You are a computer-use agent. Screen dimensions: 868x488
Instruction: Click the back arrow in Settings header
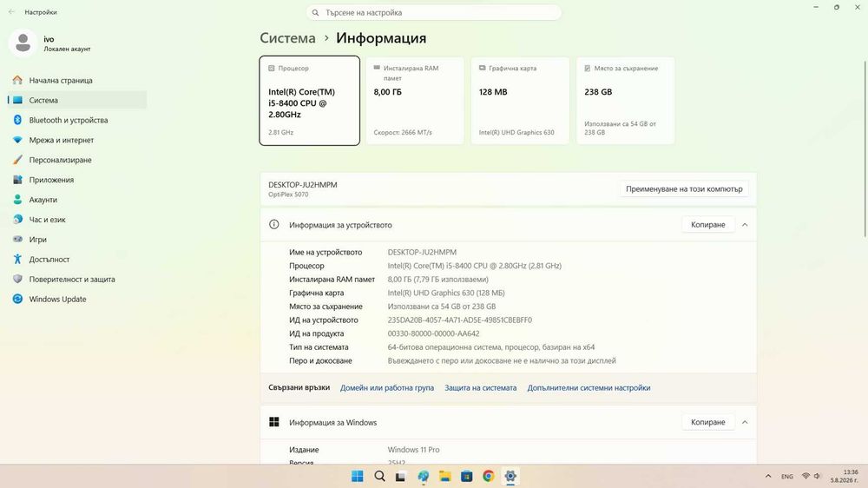click(x=11, y=11)
